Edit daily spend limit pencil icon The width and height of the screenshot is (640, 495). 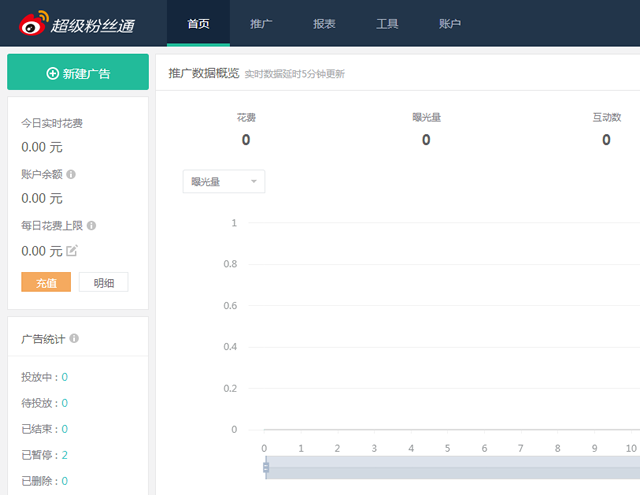coord(72,251)
